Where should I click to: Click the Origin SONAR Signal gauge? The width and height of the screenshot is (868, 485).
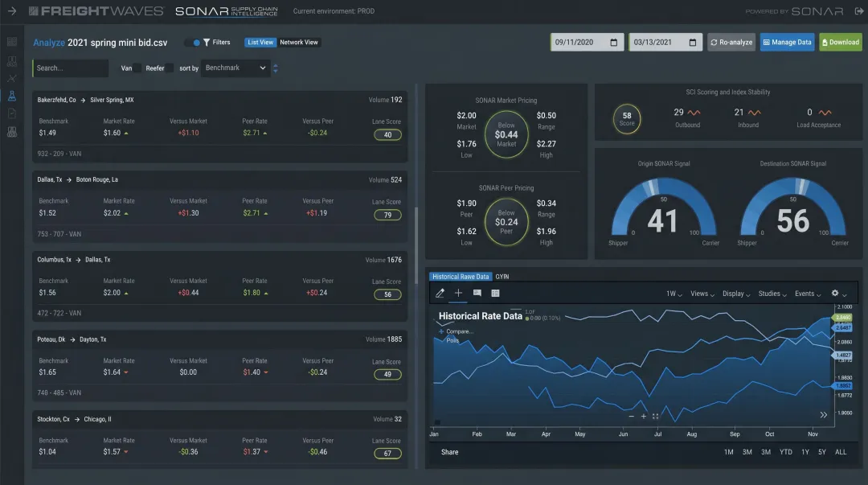(x=664, y=208)
